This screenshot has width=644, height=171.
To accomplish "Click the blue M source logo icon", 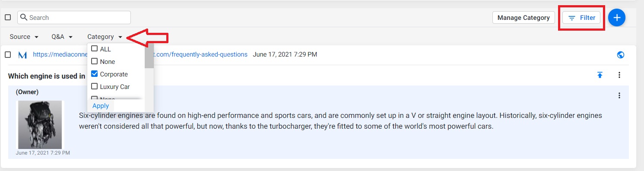I will pyautogui.click(x=22, y=55).
